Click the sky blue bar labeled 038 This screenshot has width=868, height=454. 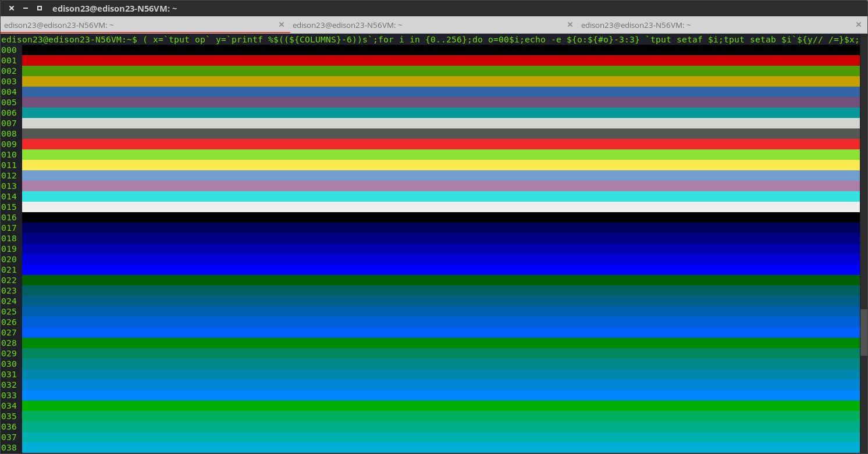441,448
